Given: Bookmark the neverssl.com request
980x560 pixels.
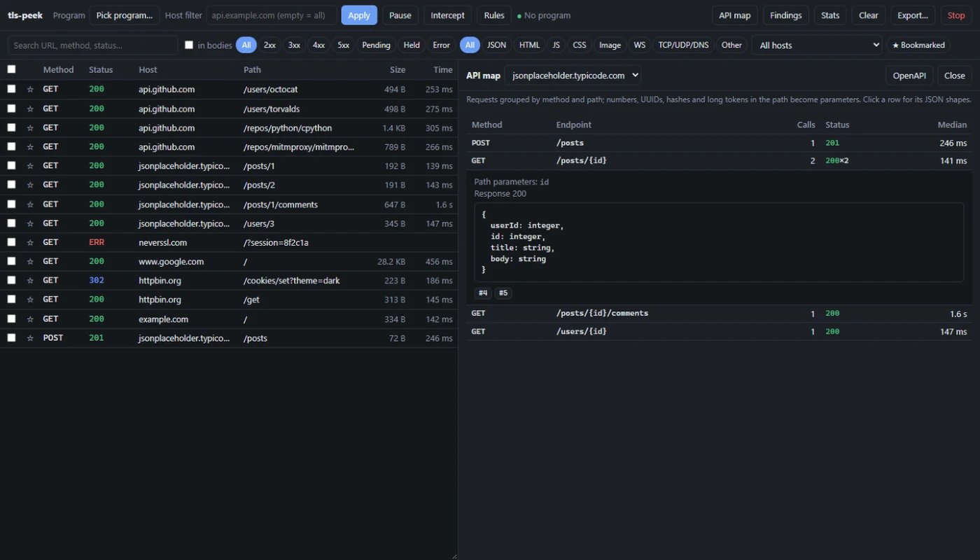Looking at the screenshot, I should (30, 242).
